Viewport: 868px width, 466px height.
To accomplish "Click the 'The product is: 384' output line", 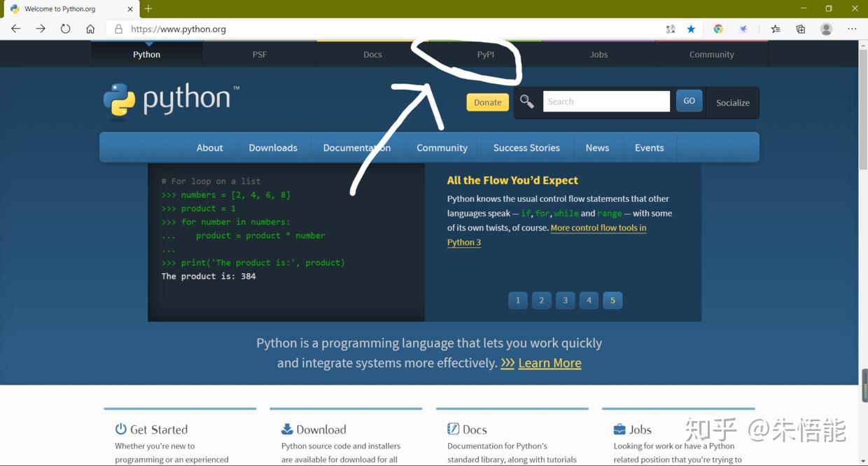I will [209, 276].
